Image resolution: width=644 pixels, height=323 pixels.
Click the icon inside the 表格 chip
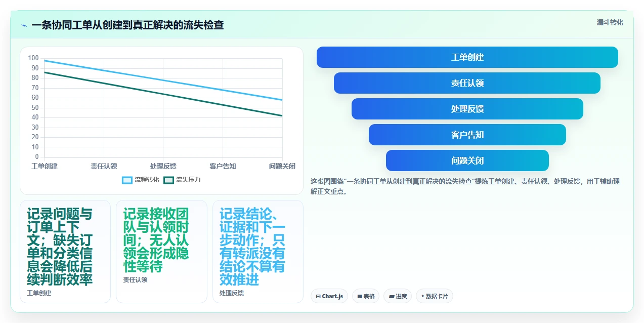point(360,297)
